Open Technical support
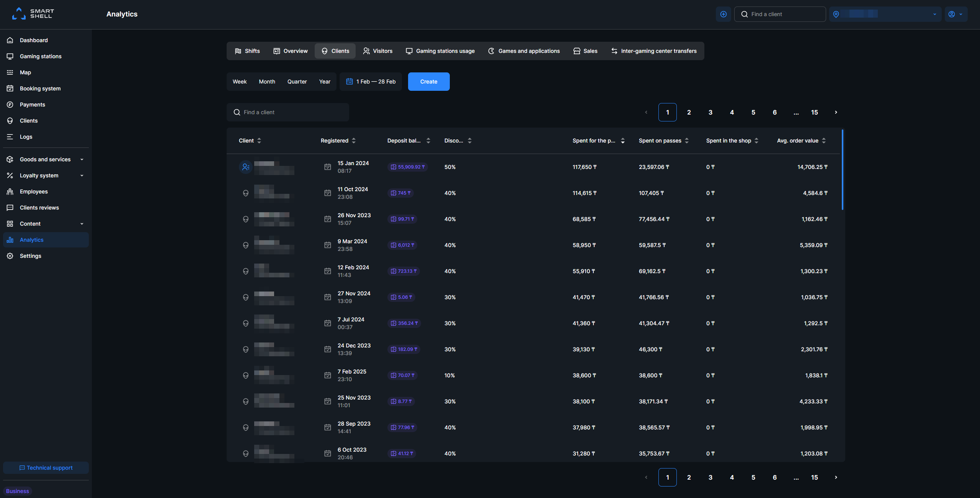Image resolution: width=980 pixels, height=498 pixels. click(x=46, y=467)
